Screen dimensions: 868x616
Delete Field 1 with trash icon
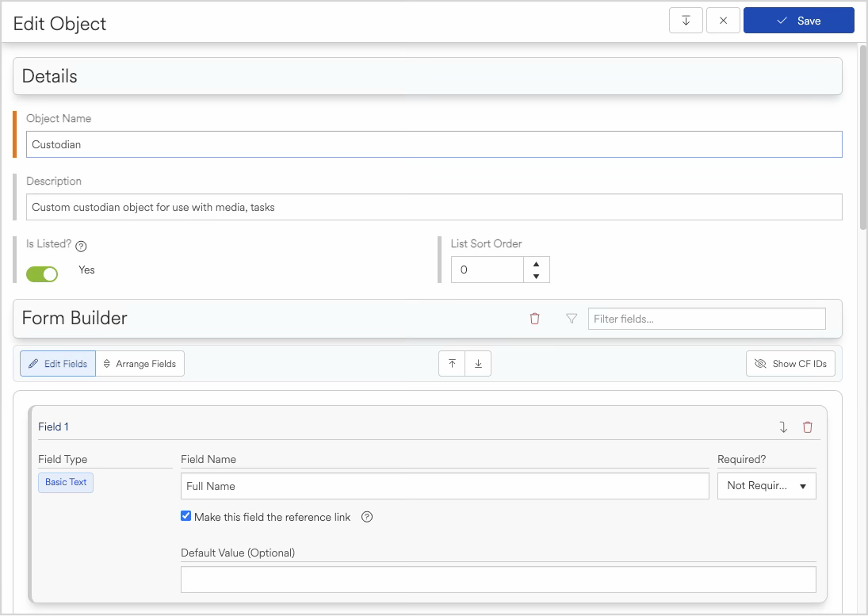click(807, 427)
